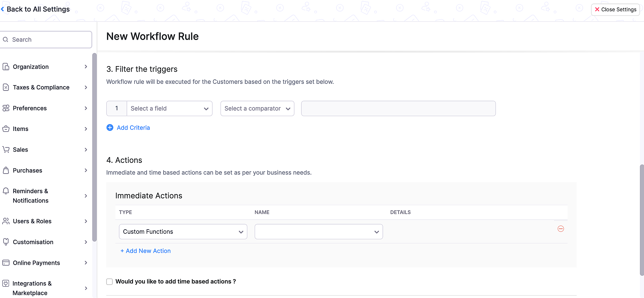Click the Add New Action link
Screen dimensions: 644x298
point(146,251)
